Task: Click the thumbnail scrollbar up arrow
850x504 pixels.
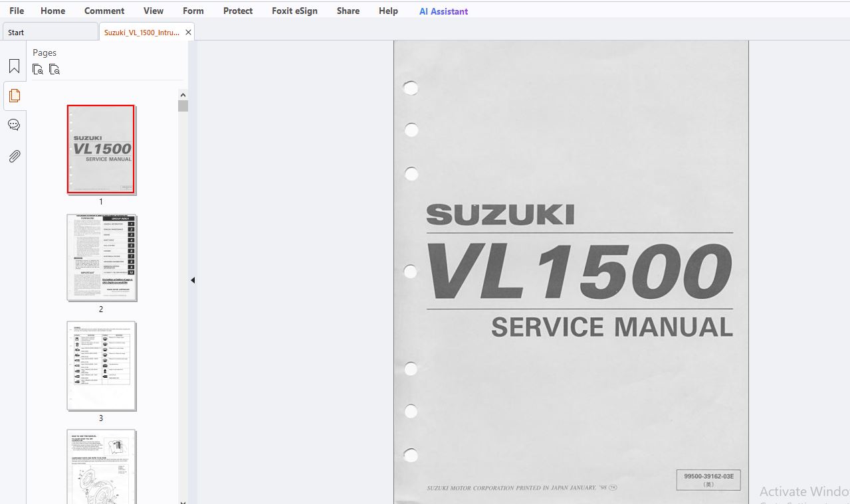Action: (x=183, y=94)
